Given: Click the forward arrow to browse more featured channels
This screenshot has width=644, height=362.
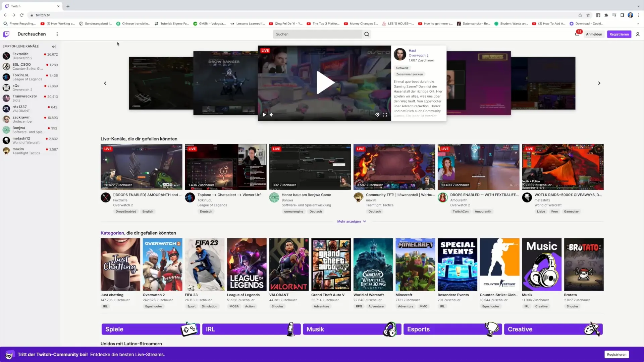Looking at the screenshot, I should tap(599, 83).
